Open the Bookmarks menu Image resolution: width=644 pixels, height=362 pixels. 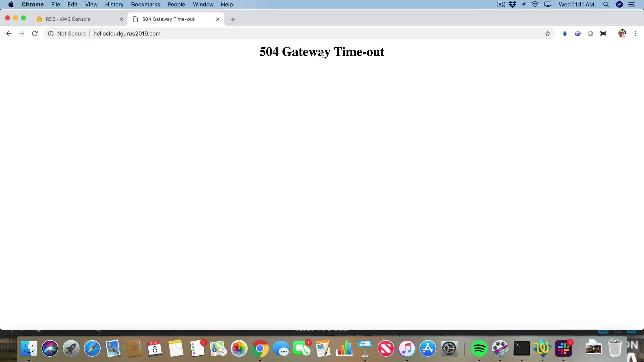(146, 4)
